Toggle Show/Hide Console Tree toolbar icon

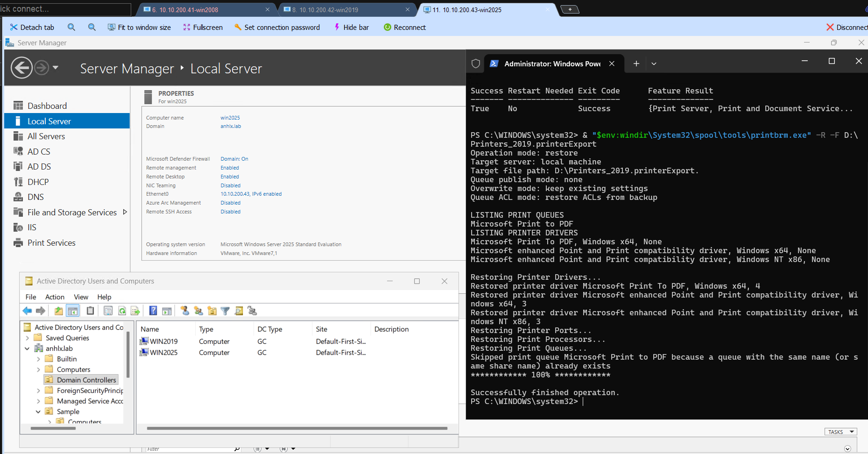(x=73, y=311)
